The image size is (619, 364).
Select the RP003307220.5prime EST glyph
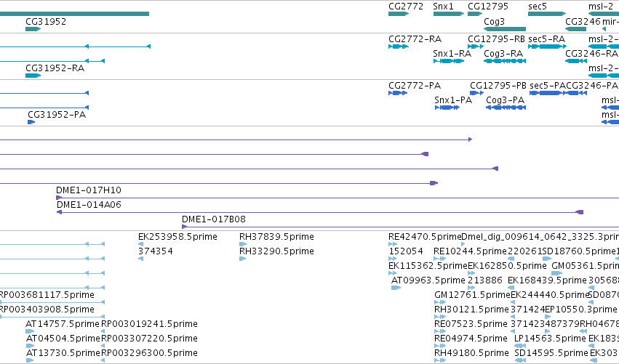(103, 346)
